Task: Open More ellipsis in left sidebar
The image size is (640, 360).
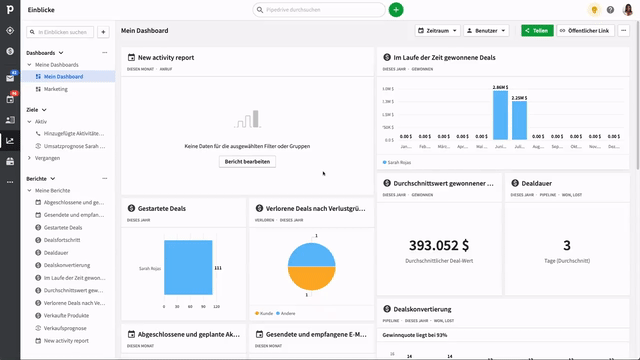Action: [10, 182]
